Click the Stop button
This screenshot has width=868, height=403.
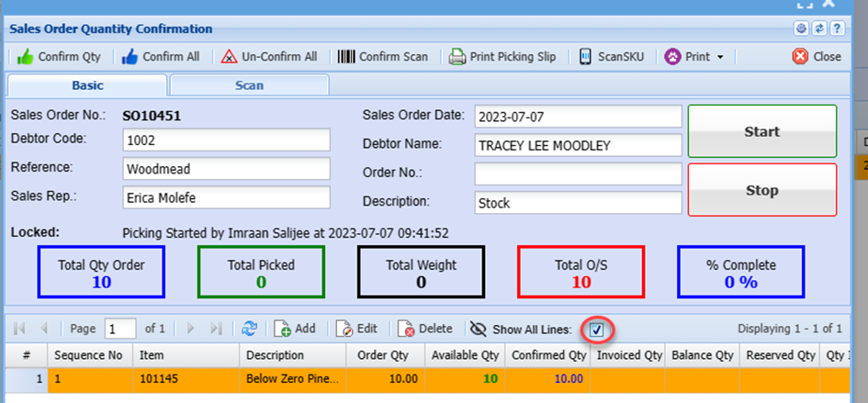(x=762, y=190)
